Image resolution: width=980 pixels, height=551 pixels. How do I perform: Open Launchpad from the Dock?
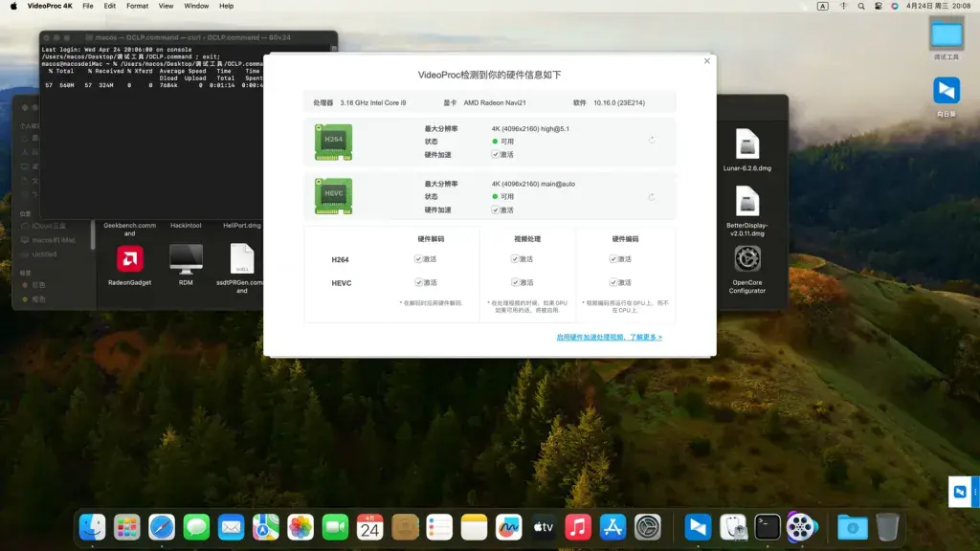click(x=127, y=527)
